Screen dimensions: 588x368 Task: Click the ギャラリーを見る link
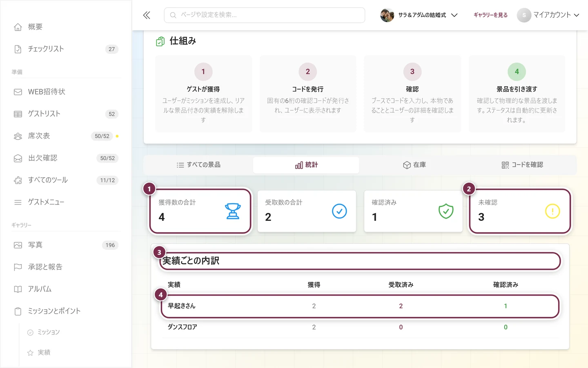click(490, 15)
